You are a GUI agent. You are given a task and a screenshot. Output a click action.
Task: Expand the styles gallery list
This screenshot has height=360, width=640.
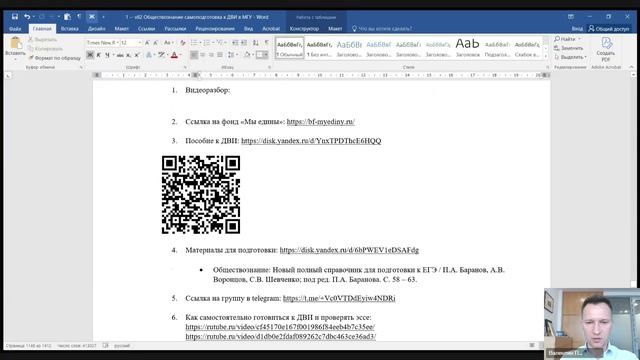[546, 56]
